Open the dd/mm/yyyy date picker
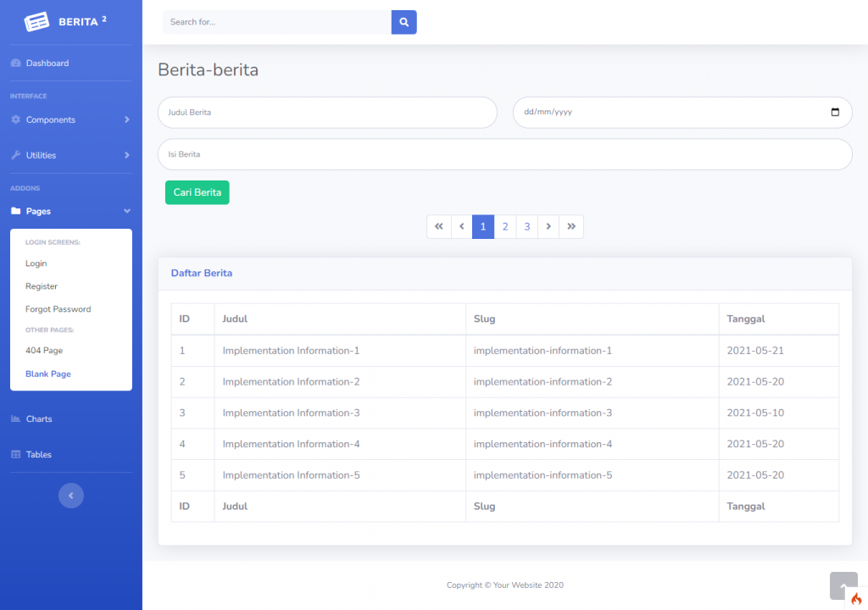Viewport: 868px width, 610px height. click(x=835, y=112)
